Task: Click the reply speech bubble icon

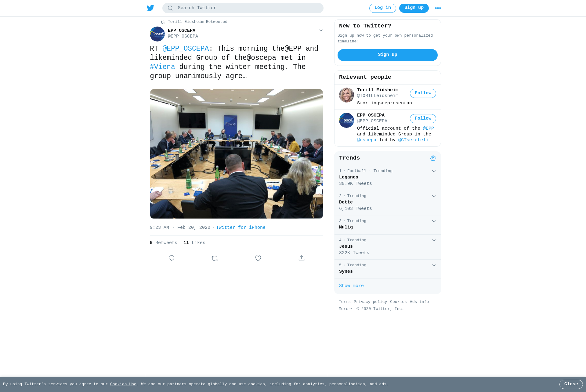Action: [172, 258]
